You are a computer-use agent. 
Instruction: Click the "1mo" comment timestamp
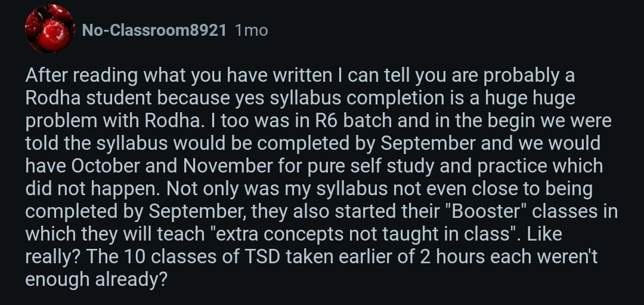[252, 30]
